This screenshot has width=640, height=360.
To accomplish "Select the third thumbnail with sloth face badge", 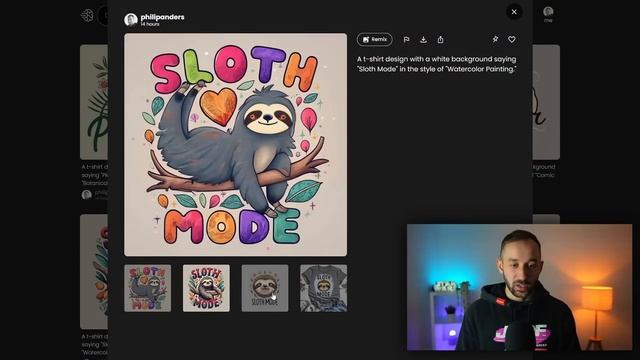I will pos(265,288).
